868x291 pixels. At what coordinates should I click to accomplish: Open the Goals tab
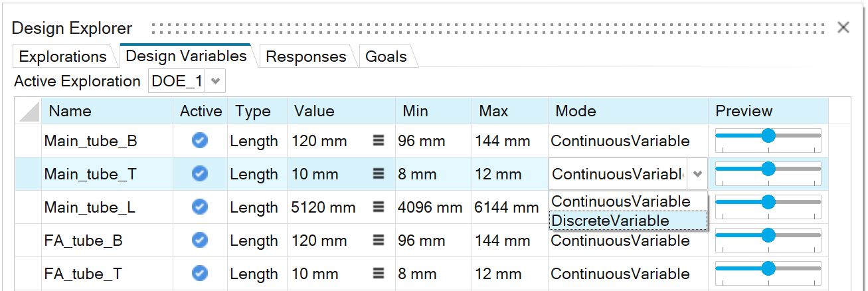pos(386,56)
